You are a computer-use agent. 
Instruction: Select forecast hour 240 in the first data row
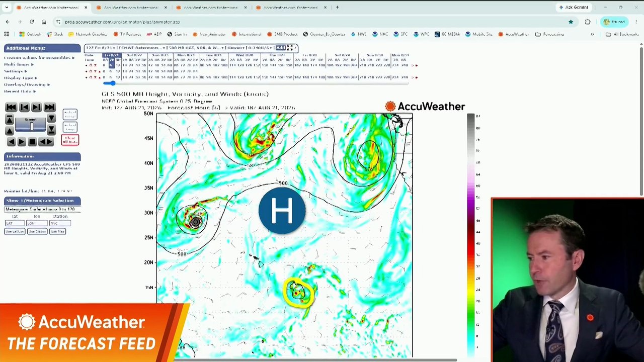pos(405,65)
